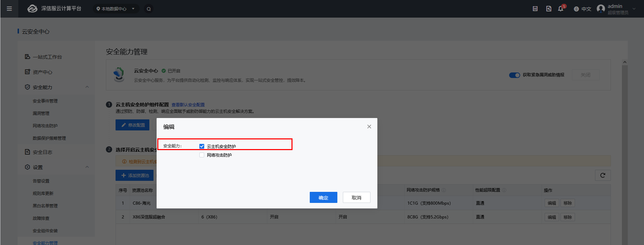Screen dimensions: 644x245
Task: Open the hamburger menu in the top bar
Action: pos(9,9)
